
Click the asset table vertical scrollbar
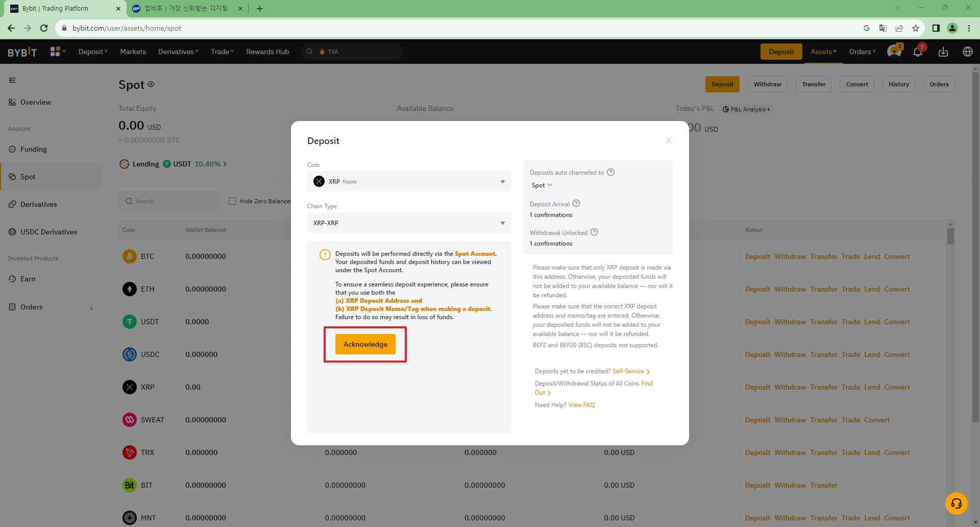950,237
